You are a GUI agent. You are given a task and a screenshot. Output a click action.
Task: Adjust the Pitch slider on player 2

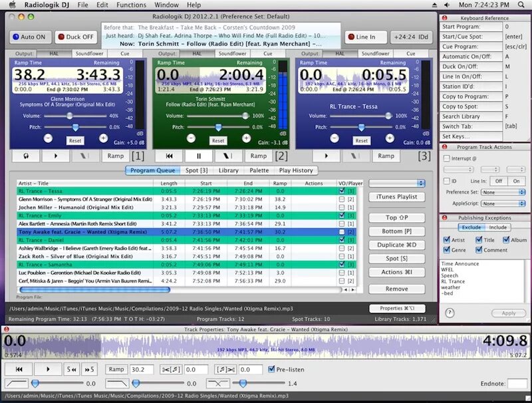point(218,127)
